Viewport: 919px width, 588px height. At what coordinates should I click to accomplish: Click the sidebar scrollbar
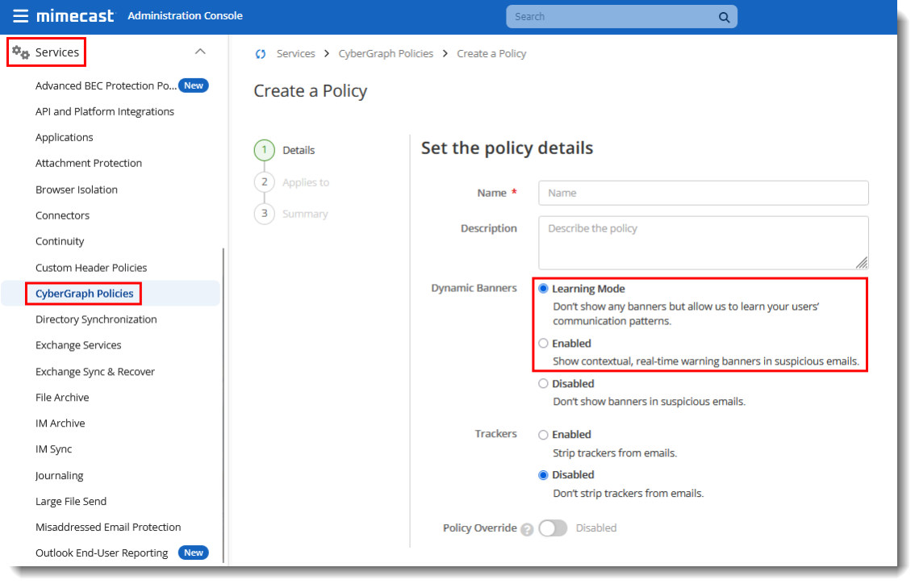point(223,404)
